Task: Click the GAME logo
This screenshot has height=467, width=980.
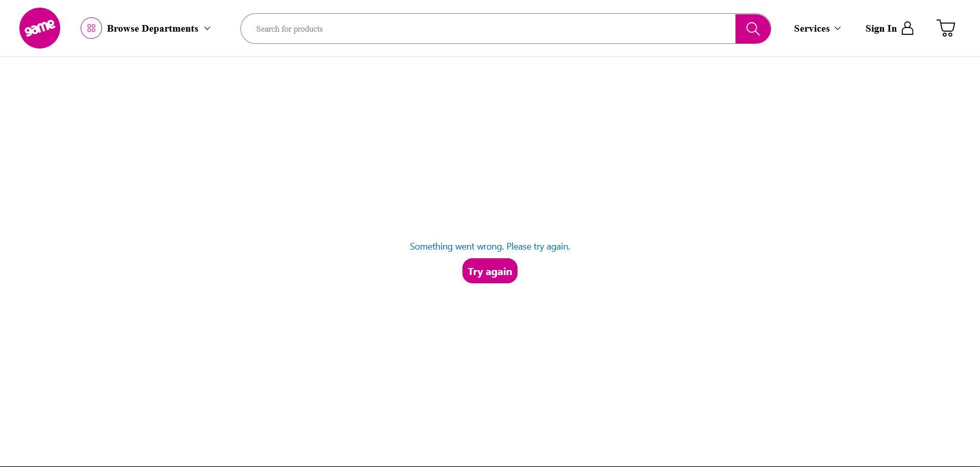Action: pyautogui.click(x=39, y=28)
